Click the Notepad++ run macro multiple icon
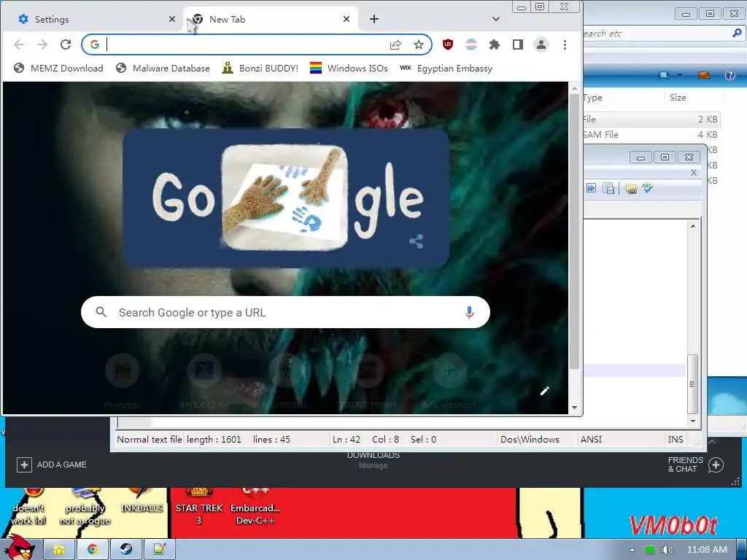 point(591,189)
